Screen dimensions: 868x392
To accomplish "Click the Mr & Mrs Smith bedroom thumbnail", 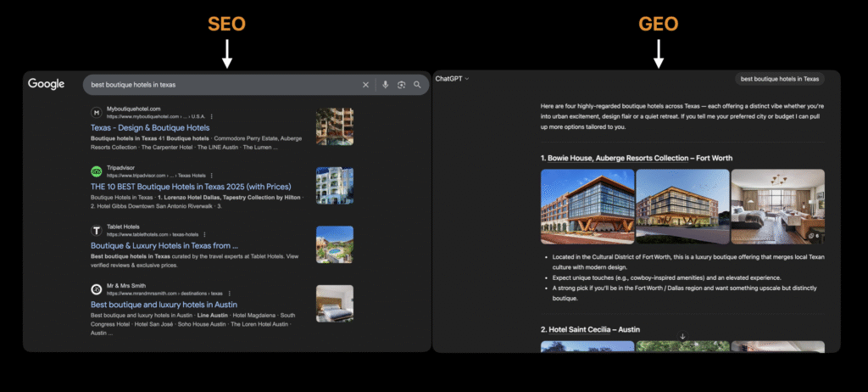I will [335, 303].
